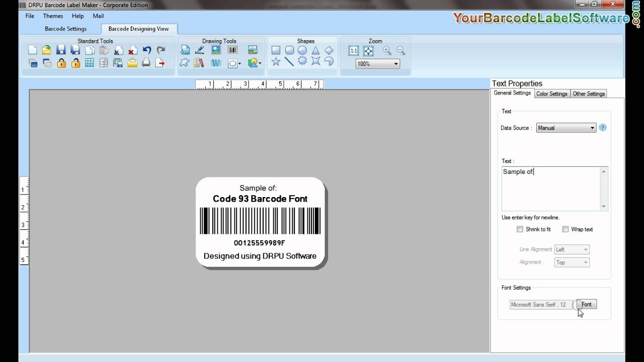Image resolution: width=644 pixels, height=362 pixels.
Task: Open the Mail menu
Action: (x=98, y=16)
